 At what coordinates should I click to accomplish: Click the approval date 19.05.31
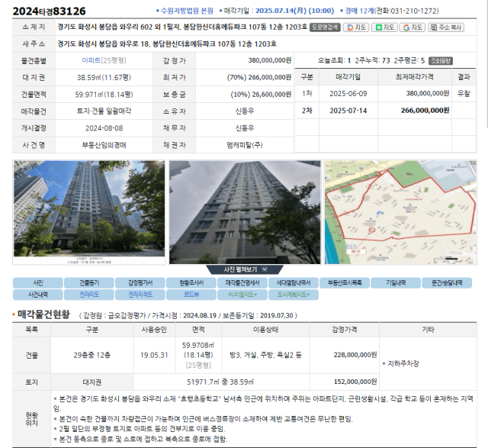pyautogui.click(x=154, y=355)
